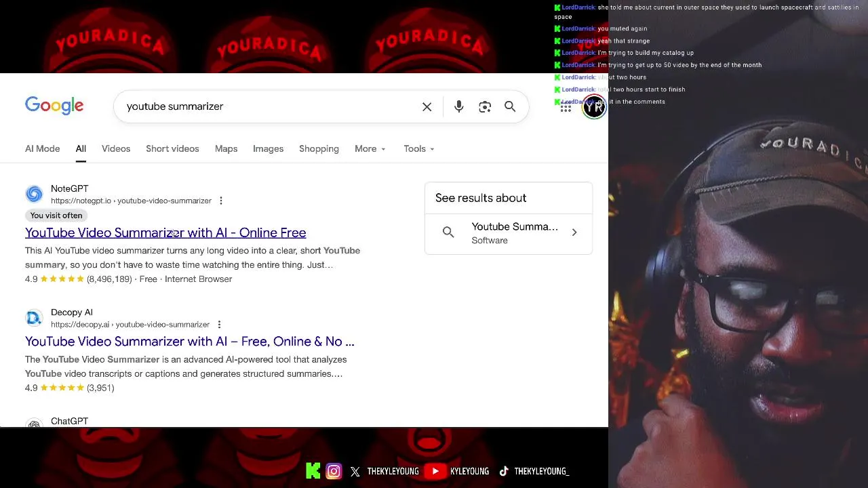Image resolution: width=868 pixels, height=488 pixels.
Task: Switch to AI Mode tab
Action: point(43,149)
